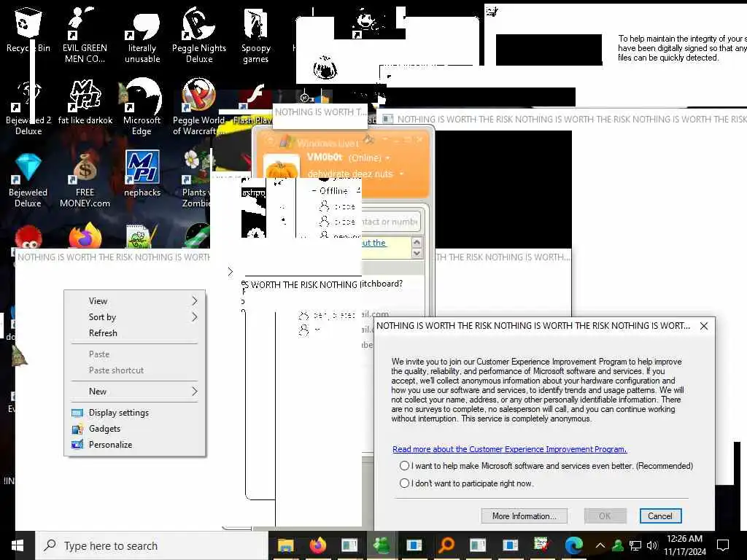Click the taskbar clock showing 12:26 AM
Image resolution: width=747 pixels, height=560 pixels.
pos(684,545)
